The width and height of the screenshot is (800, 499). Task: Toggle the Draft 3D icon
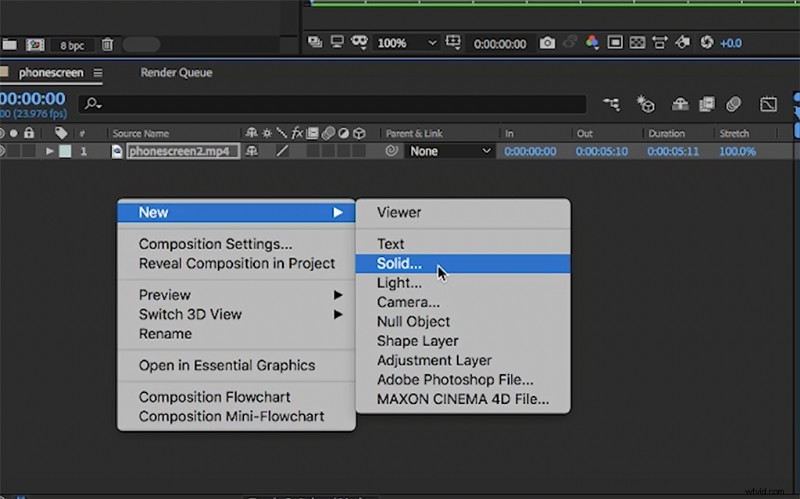point(645,104)
